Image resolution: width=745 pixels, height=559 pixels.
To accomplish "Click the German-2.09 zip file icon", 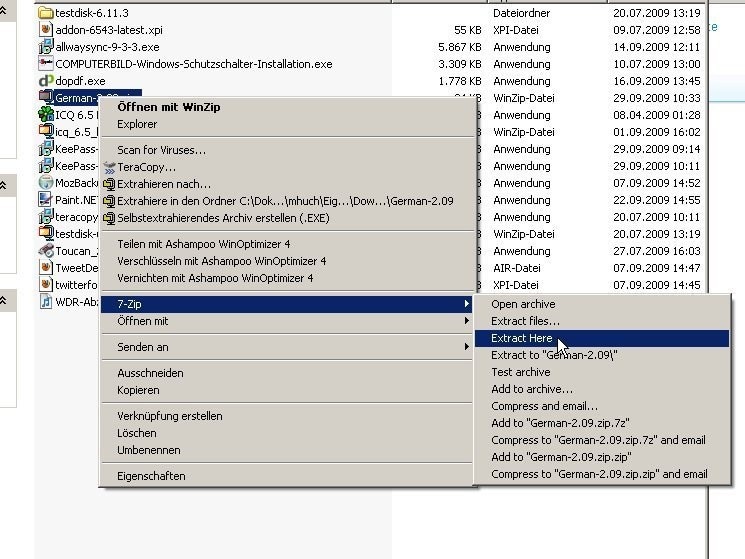I will [46, 97].
